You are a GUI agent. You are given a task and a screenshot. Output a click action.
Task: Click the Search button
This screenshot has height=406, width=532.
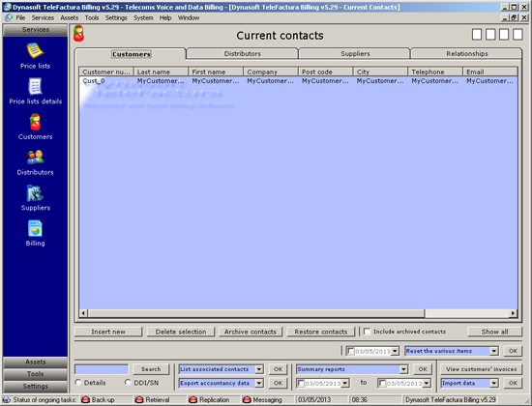151,369
